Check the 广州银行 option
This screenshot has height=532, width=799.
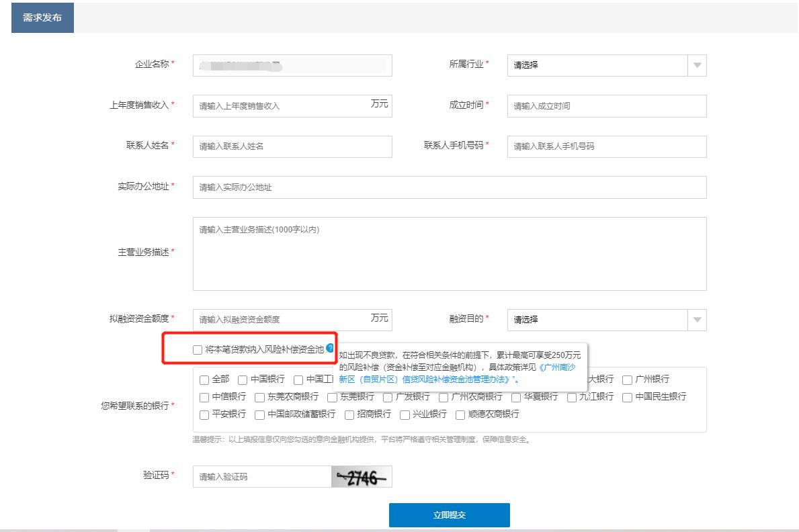627,380
